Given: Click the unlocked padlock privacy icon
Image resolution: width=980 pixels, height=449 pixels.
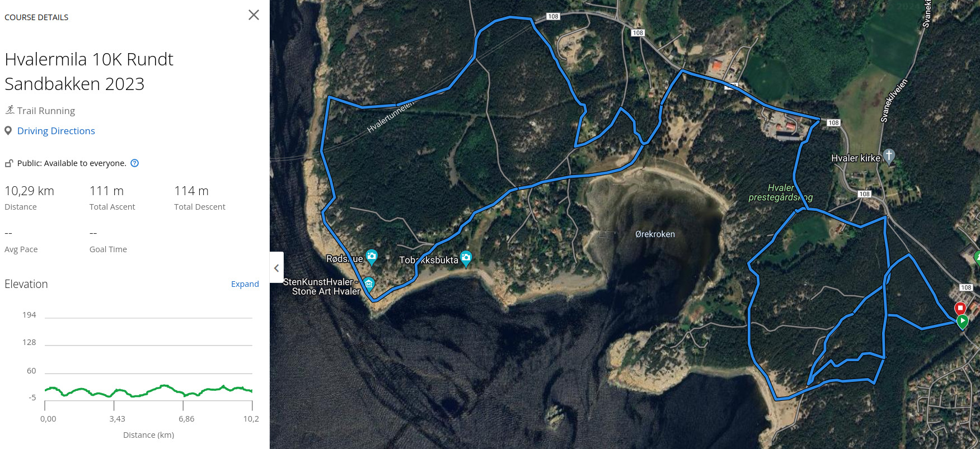Looking at the screenshot, I should [9, 163].
